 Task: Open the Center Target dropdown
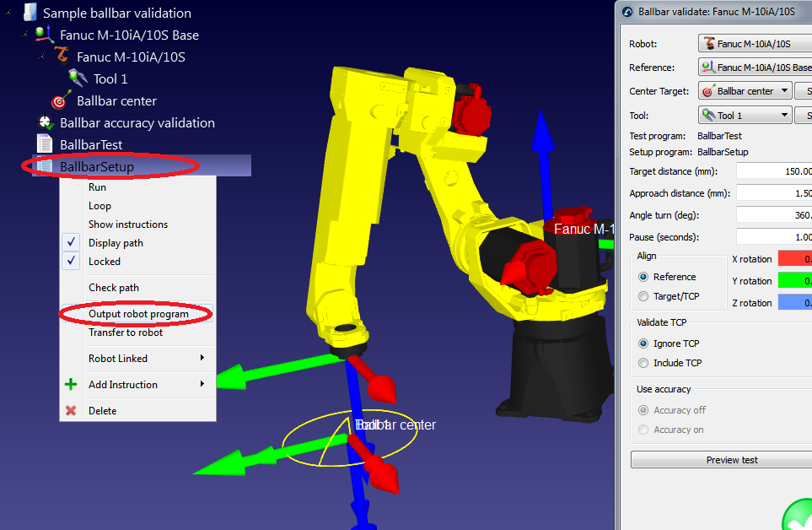click(x=786, y=90)
